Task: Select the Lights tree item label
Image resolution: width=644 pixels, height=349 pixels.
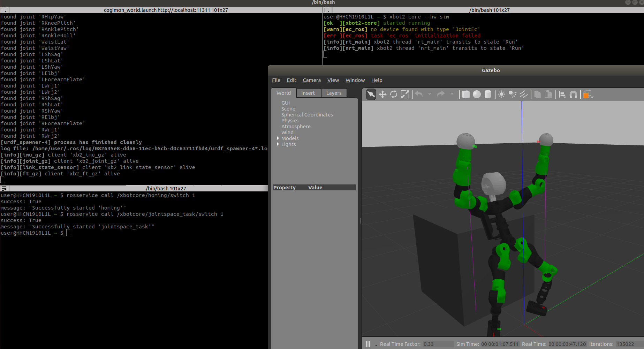Action: click(289, 144)
